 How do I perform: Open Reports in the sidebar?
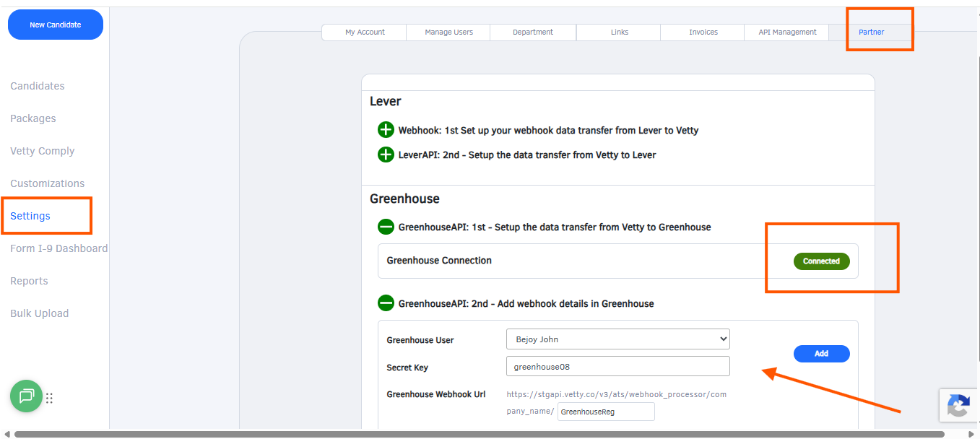(x=29, y=281)
